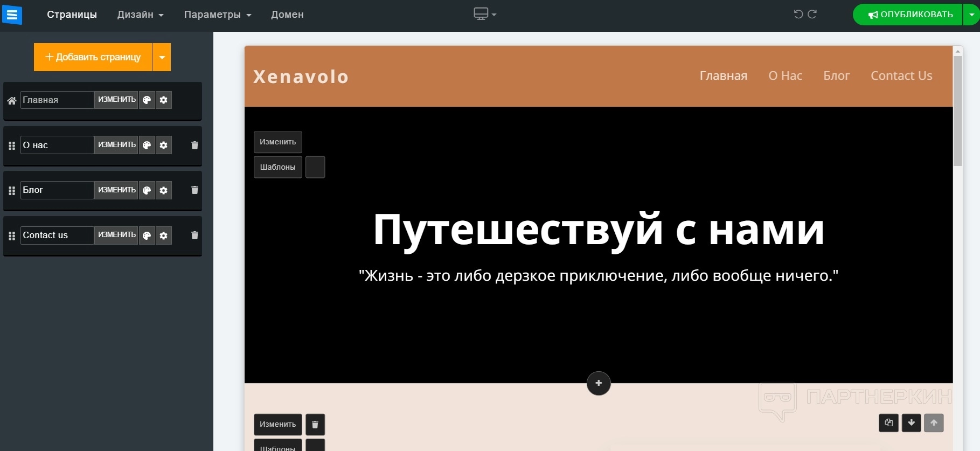Open palette design for Главная page
980x451 pixels.
point(147,100)
